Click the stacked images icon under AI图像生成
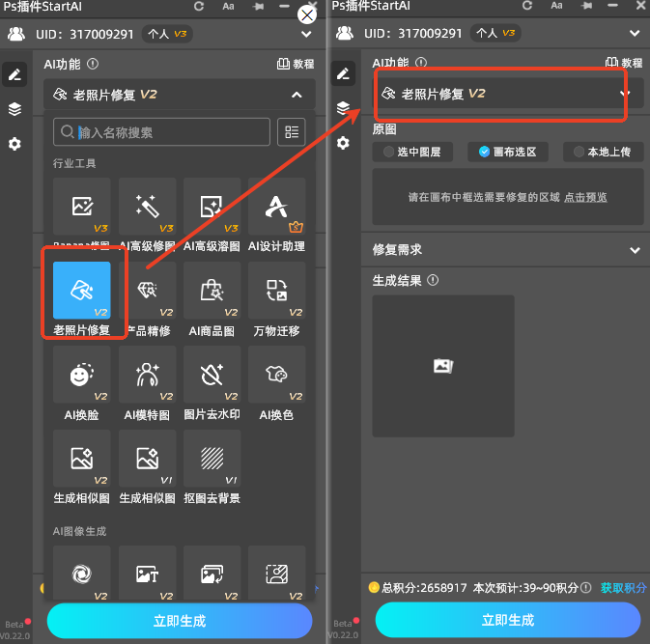This screenshot has width=650, height=644. 212,574
